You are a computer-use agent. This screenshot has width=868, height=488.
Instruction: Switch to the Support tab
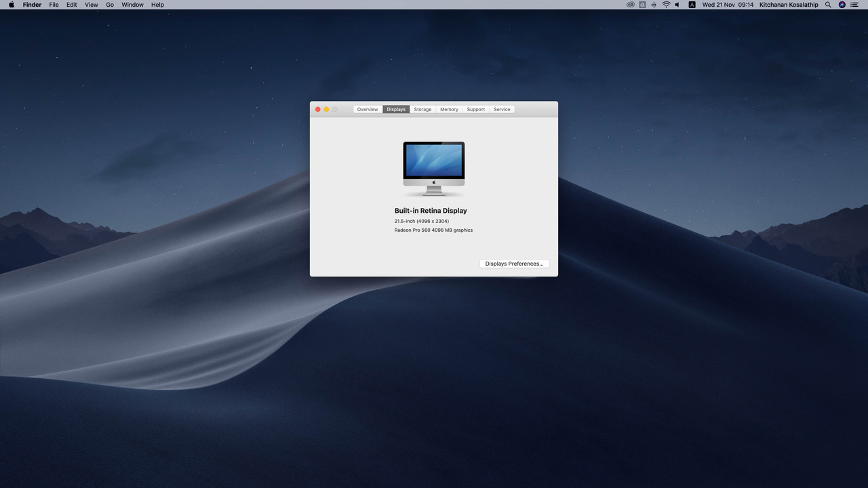(x=475, y=109)
